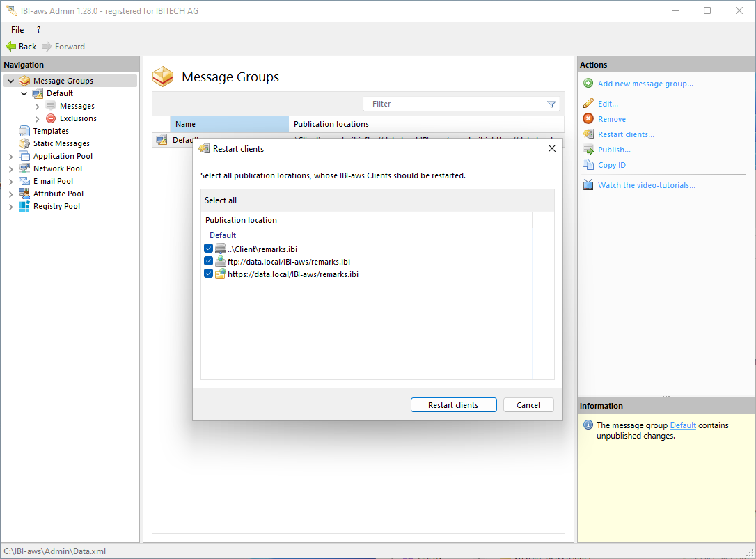Open the File menu
Screen dimensions: 756x559
[x=17, y=30]
